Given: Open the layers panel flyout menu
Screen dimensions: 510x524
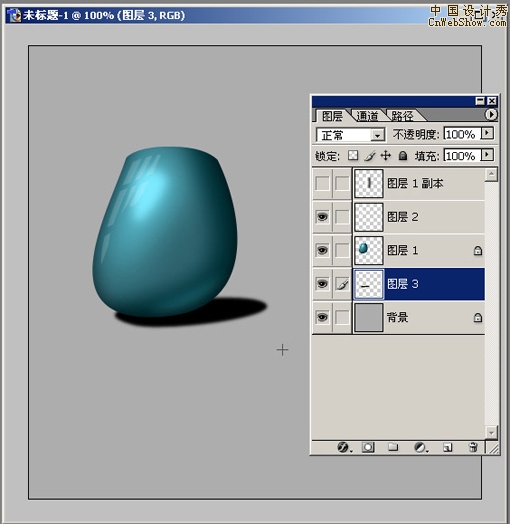Looking at the screenshot, I should tap(491, 115).
